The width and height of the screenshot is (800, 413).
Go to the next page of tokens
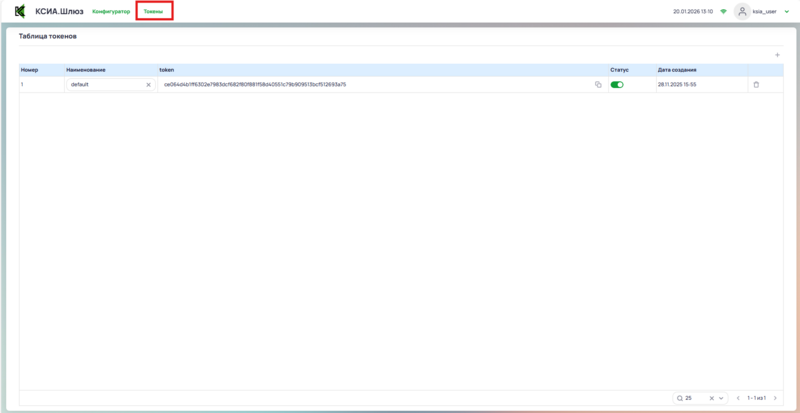(x=775, y=398)
